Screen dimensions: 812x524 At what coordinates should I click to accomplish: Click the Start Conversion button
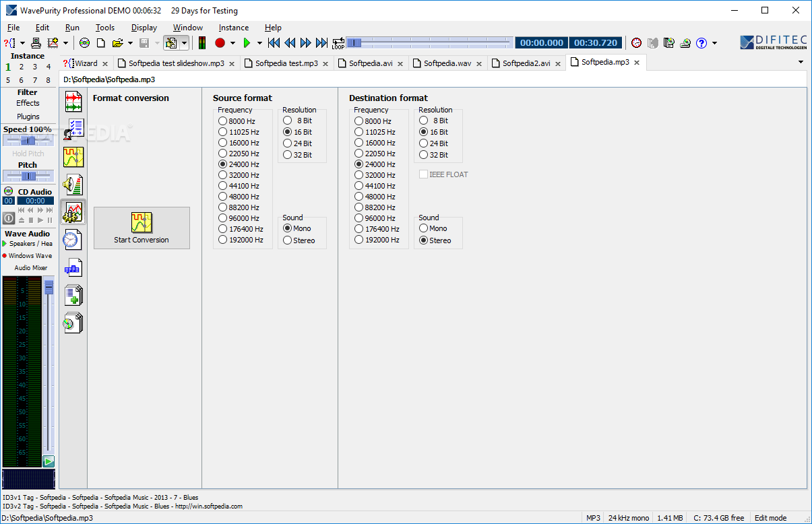click(x=142, y=228)
